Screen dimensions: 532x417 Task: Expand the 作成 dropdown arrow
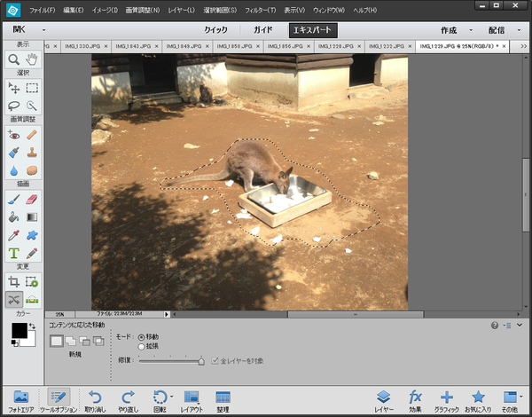pyautogui.click(x=471, y=30)
